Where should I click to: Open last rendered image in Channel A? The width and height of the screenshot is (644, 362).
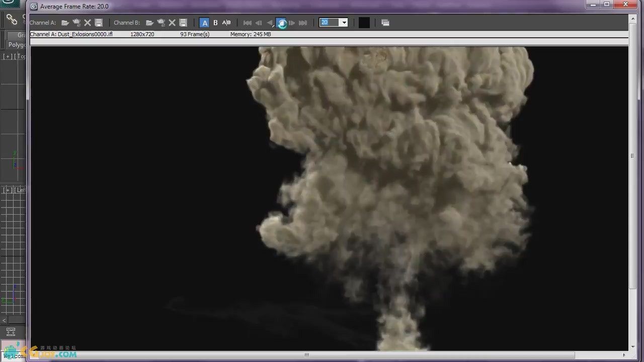[x=76, y=23]
